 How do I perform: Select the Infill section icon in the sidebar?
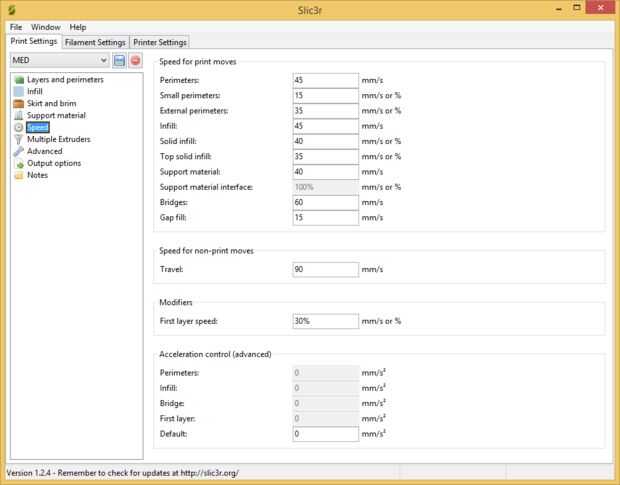(19, 92)
